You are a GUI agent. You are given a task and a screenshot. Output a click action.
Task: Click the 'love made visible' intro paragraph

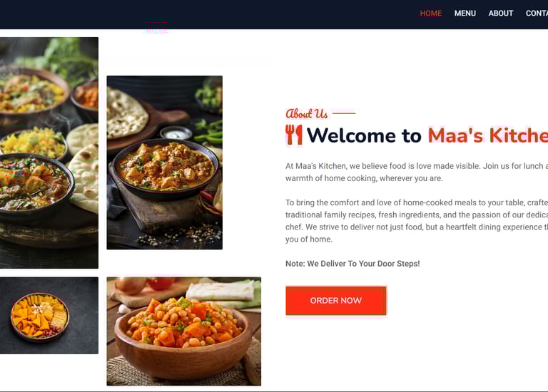[417, 172]
